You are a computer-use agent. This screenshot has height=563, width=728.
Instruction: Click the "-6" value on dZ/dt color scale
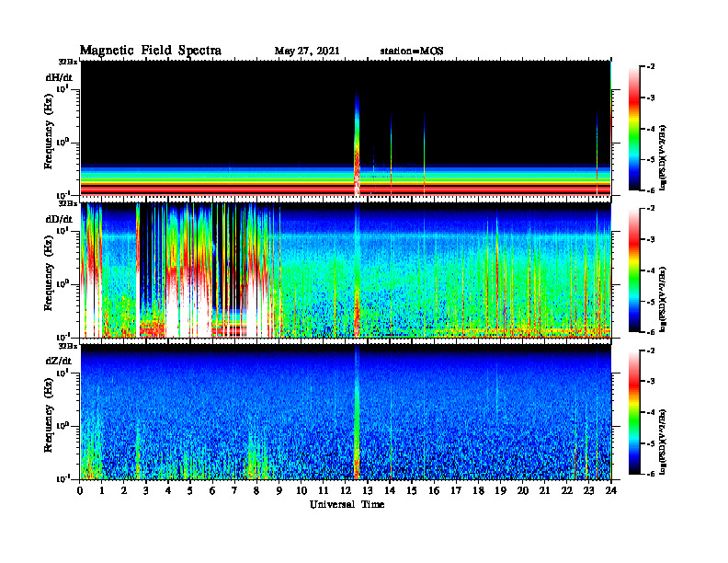click(651, 475)
